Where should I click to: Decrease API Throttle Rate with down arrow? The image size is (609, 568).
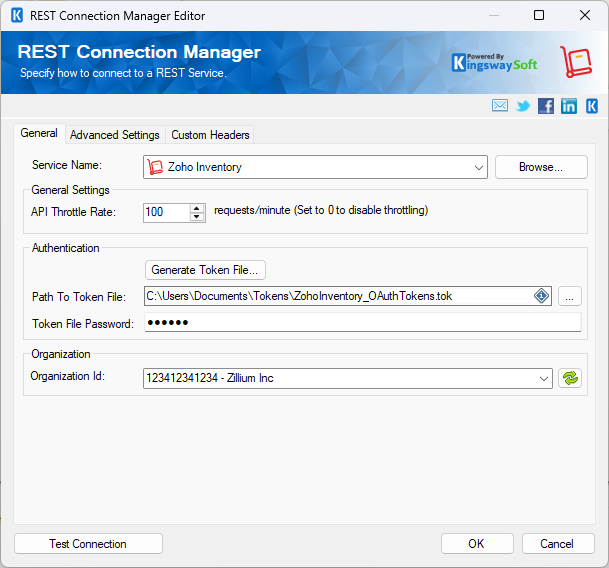(197, 217)
